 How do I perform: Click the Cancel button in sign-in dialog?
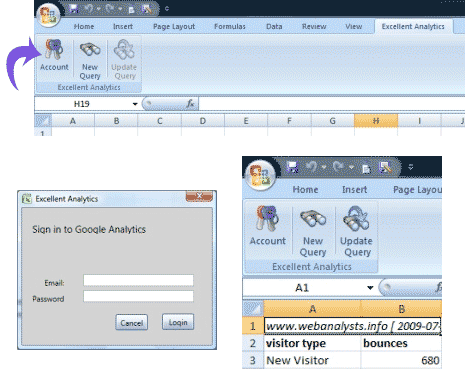pos(132,323)
